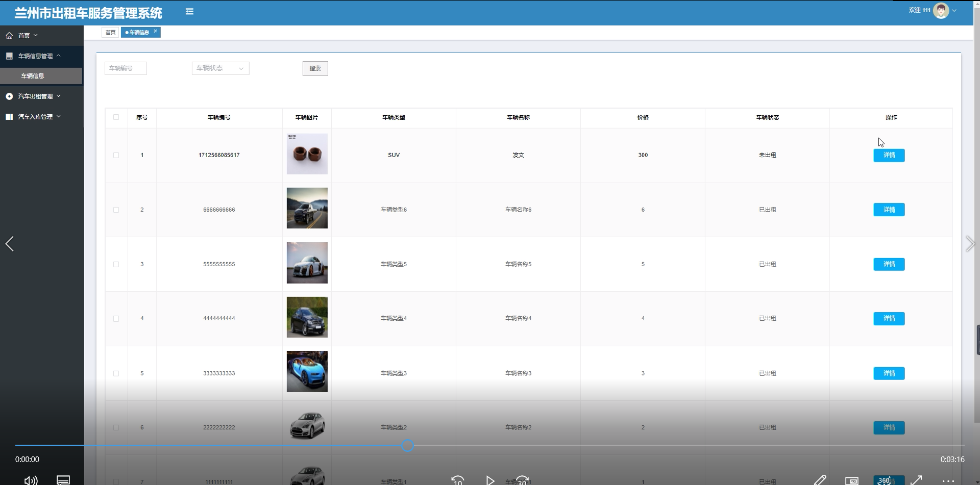Click the silver car thumbnail for 5555555555
Screen dimensions: 980x485
point(307,263)
